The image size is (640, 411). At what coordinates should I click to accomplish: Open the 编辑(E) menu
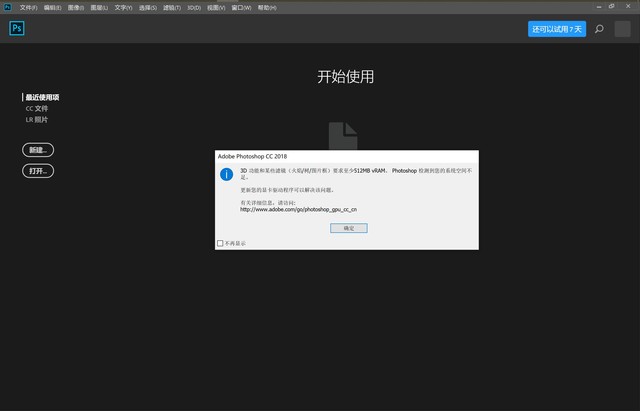pos(51,7)
